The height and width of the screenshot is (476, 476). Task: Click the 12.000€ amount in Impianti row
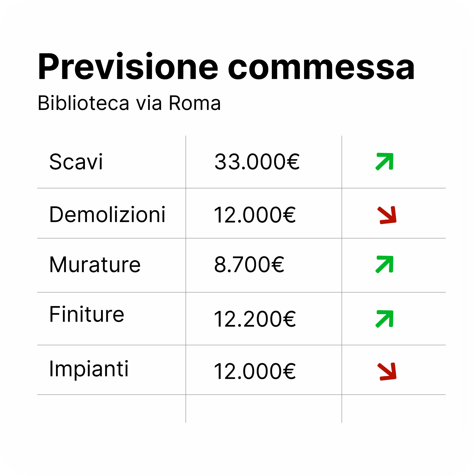pos(255,371)
